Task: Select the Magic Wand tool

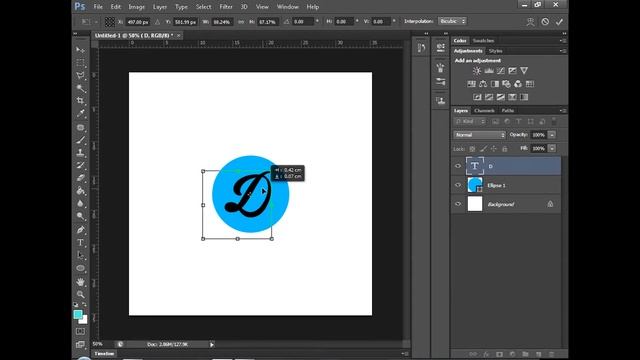Action: point(80,88)
